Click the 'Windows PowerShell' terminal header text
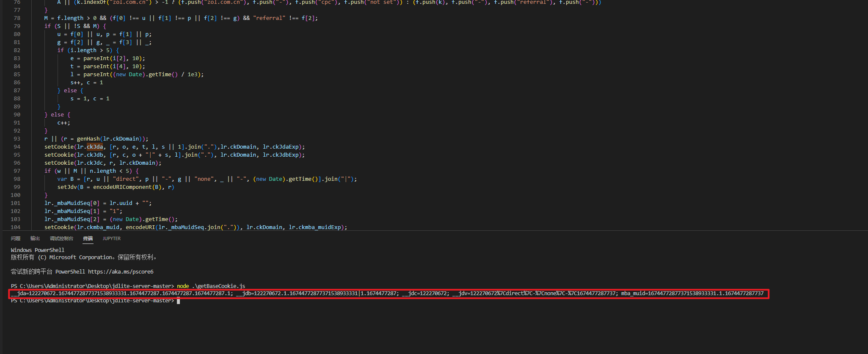The image size is (868, 354). [38, 250]
